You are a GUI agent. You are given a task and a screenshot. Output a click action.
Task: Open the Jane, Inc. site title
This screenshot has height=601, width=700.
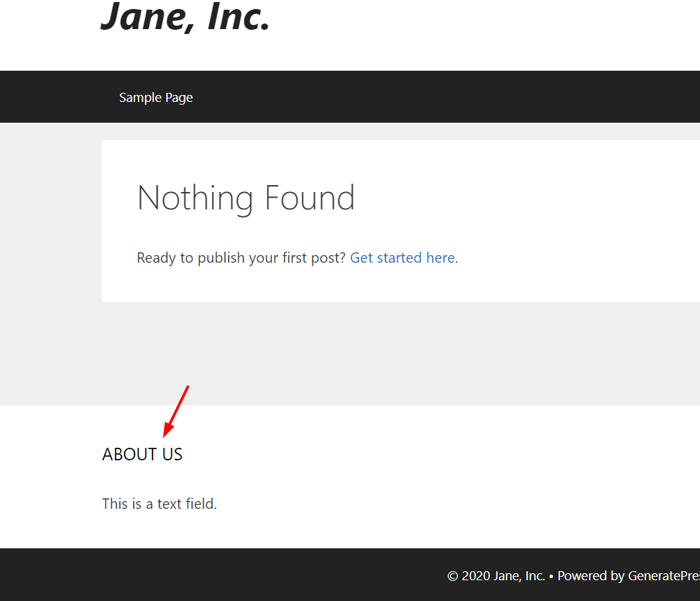click(x=185, y=17)
